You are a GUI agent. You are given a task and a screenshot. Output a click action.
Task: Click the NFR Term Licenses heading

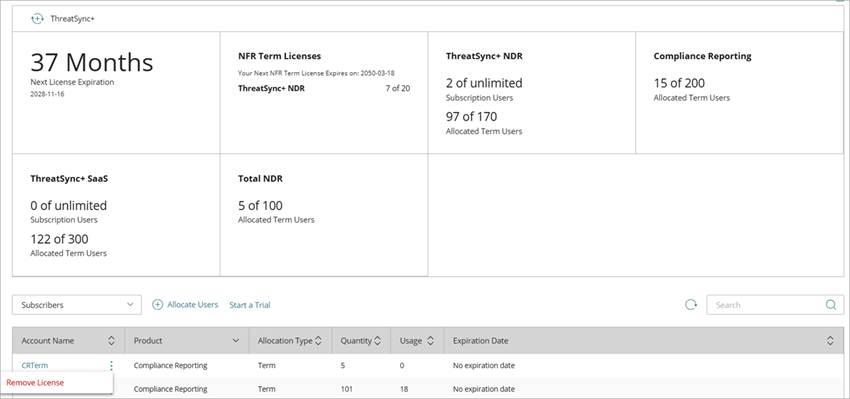[280, 56]
